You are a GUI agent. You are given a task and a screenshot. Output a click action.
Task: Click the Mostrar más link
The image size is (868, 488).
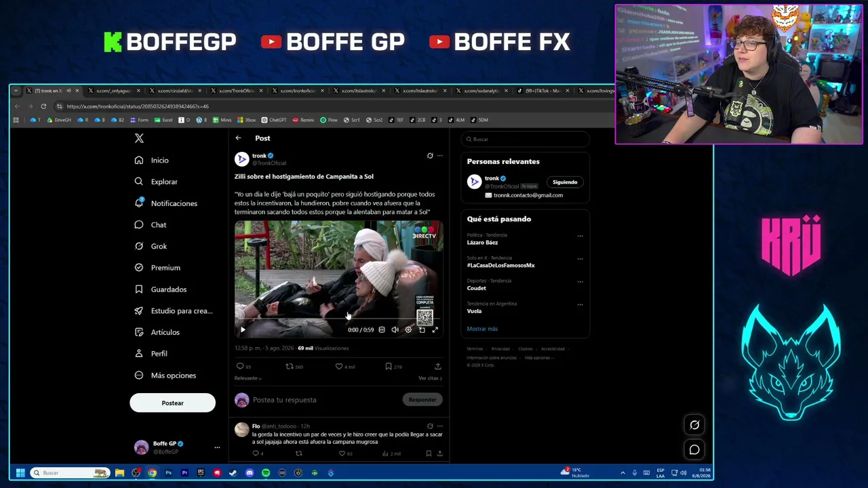click(x=482, y=329)
